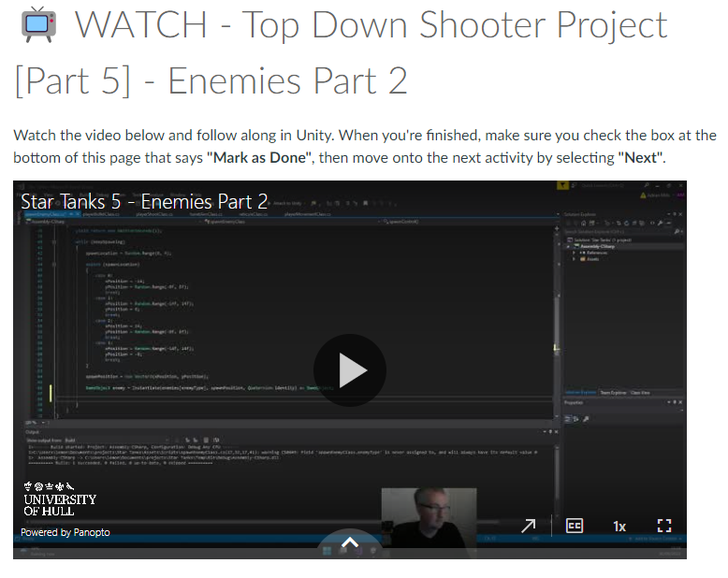Click the video title Star Tanks 5
The width and height of the screenshot is (728, 578).
coord(144,201)
